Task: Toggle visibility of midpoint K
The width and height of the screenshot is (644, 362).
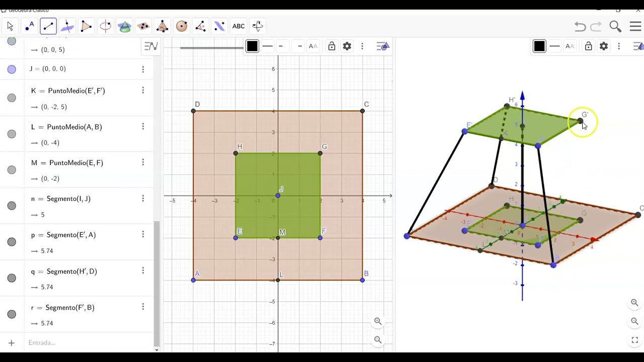Action: point(12,98)
